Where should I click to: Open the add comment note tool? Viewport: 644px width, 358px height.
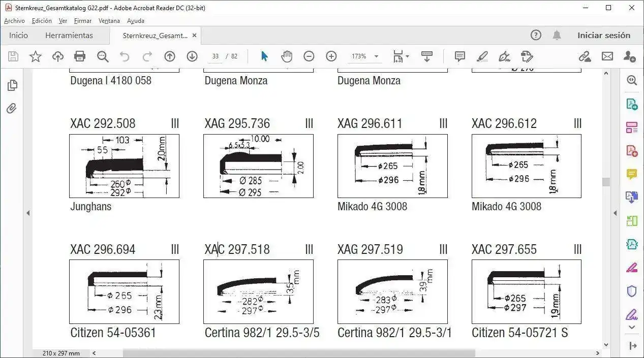pos(460,56)
